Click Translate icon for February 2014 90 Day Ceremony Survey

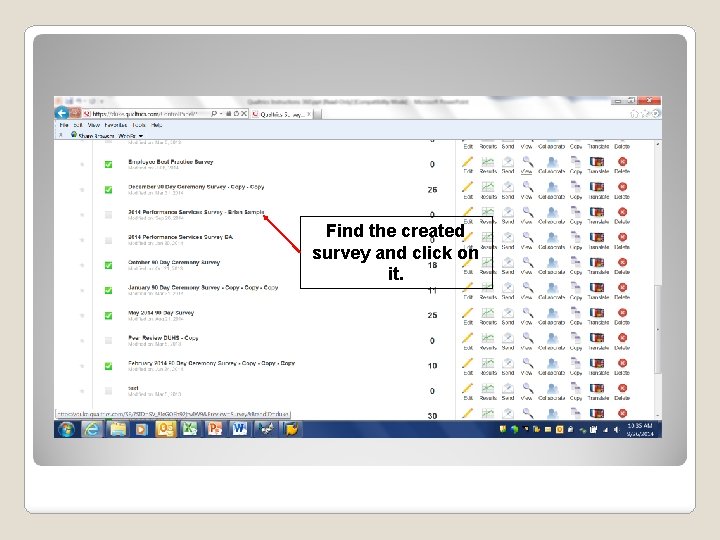[x=597, y=363]
